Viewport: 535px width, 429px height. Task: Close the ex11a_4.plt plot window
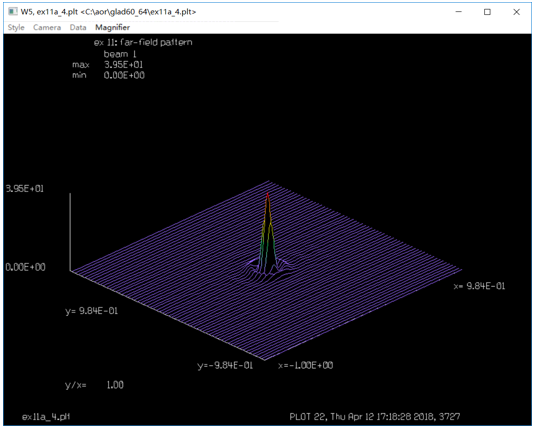[516, 12]
